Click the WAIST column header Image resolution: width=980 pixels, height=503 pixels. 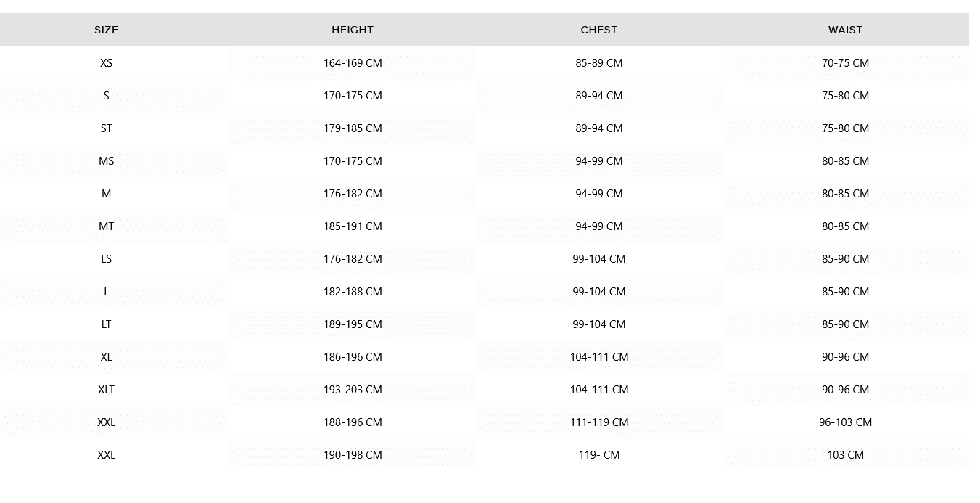point(845,30)
